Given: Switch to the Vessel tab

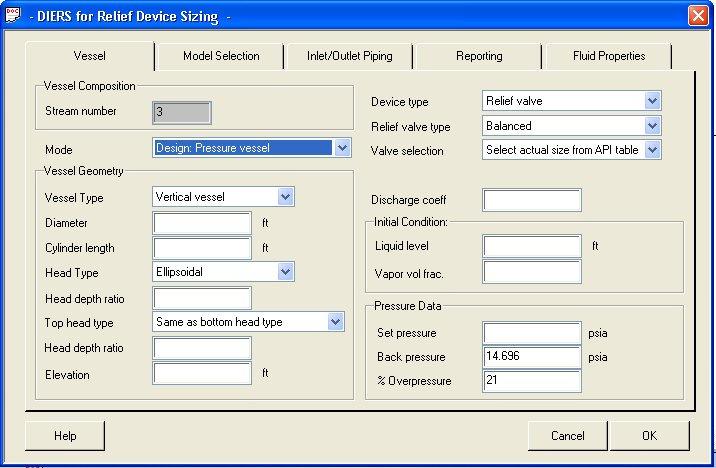Looking at the screenshot, I should (90, 56).
